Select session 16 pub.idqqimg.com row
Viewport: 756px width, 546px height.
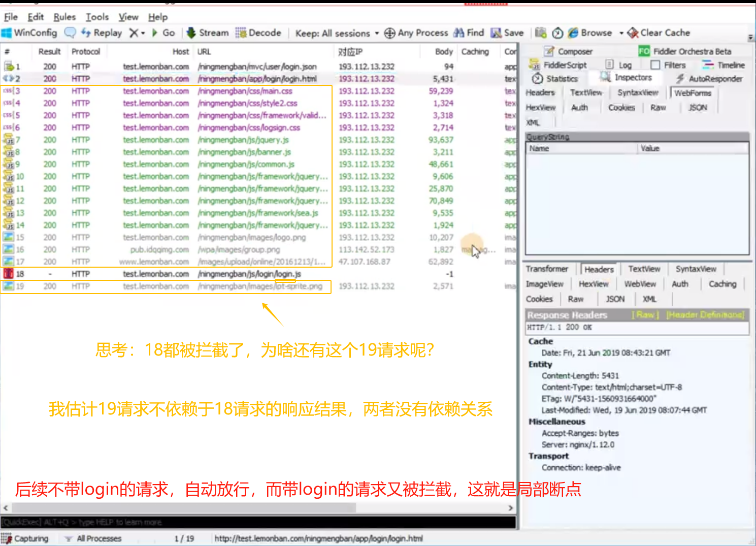[258, 249]
